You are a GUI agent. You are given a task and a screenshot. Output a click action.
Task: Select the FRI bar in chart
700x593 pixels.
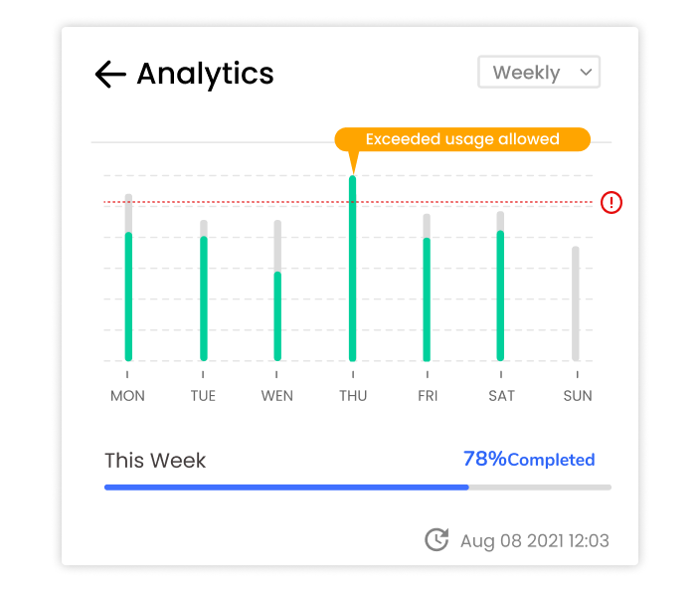click(427, 288)
